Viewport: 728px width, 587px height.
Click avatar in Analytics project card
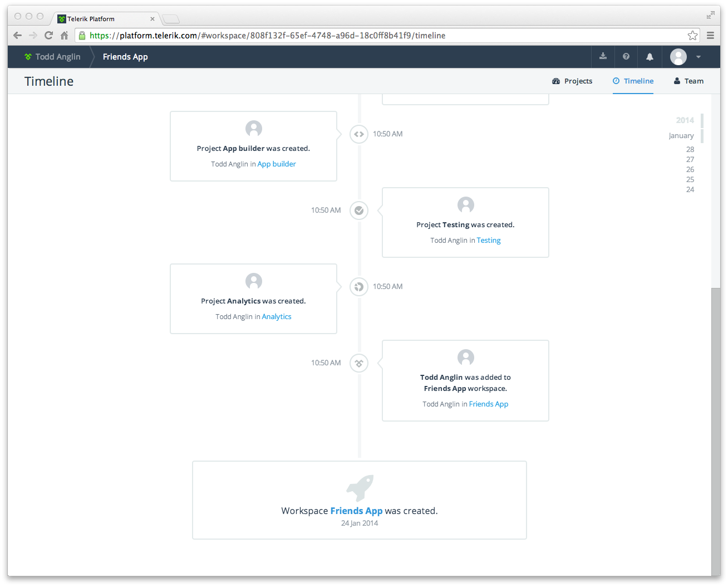254,281
